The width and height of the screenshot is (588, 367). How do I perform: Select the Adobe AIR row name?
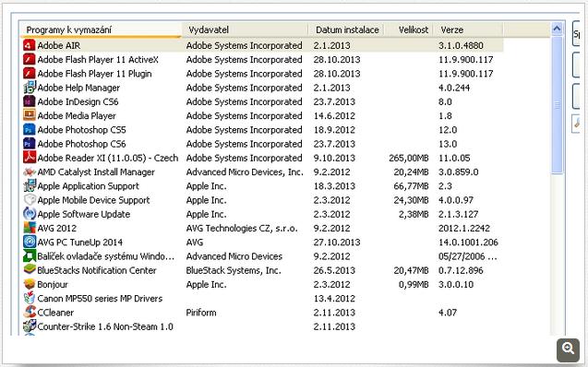click(58, 45)
